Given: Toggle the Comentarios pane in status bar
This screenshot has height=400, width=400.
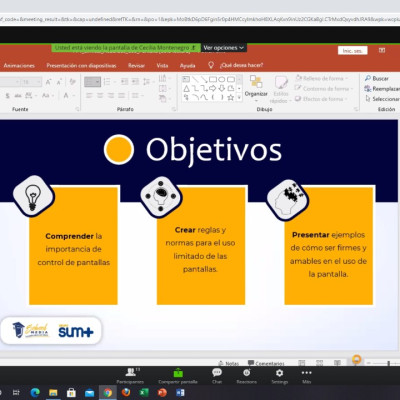Looking at the screenshot, I should click(x=266, y=363).
